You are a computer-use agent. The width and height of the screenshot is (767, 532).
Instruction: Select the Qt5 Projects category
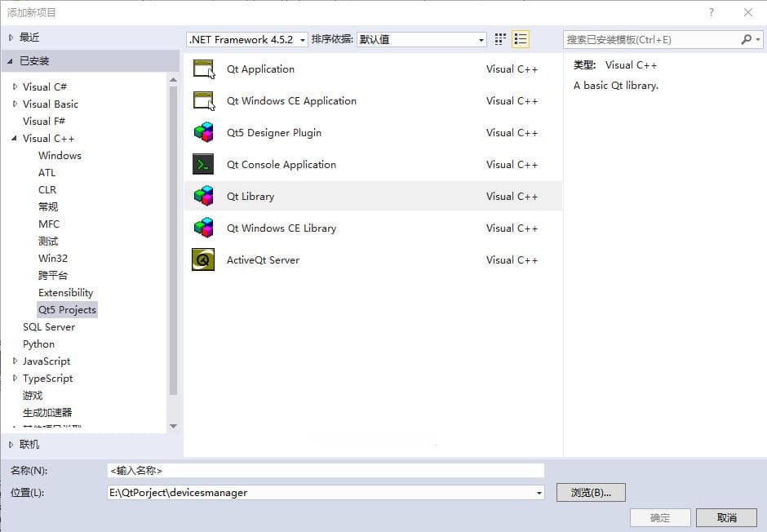(x=68, y=309)
